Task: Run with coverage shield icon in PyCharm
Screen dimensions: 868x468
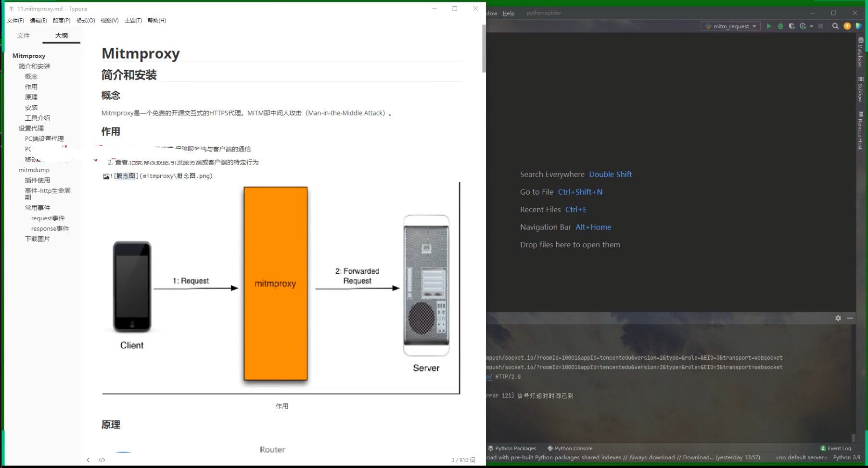Action: click(x=792, y=26)
